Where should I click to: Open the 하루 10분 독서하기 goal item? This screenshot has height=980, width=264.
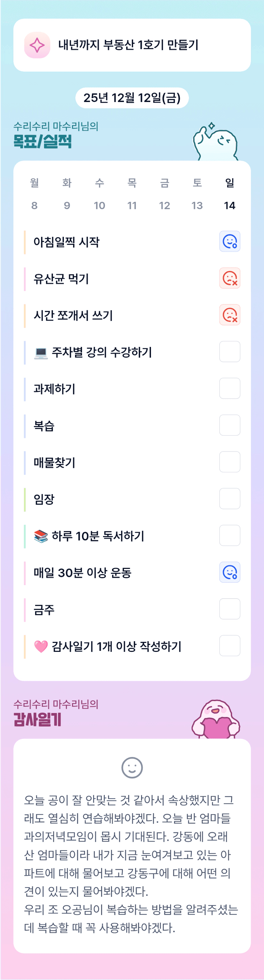[x=98, y=536]
